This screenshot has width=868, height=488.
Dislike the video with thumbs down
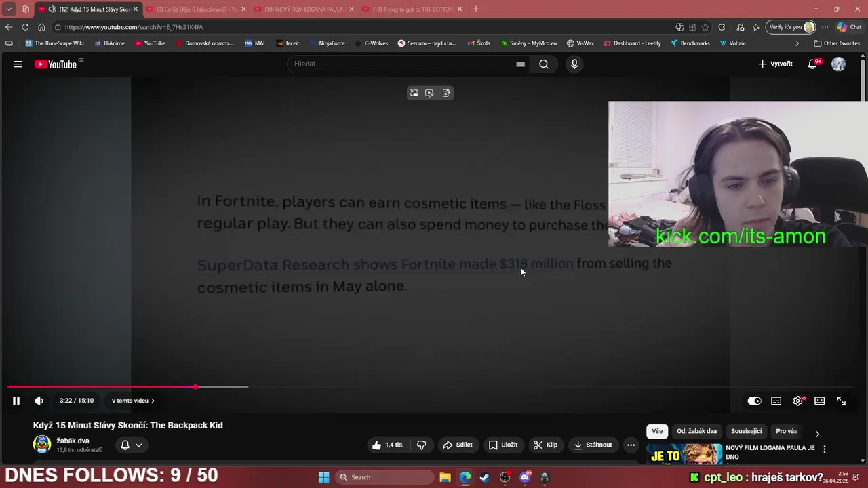point(421,445)
